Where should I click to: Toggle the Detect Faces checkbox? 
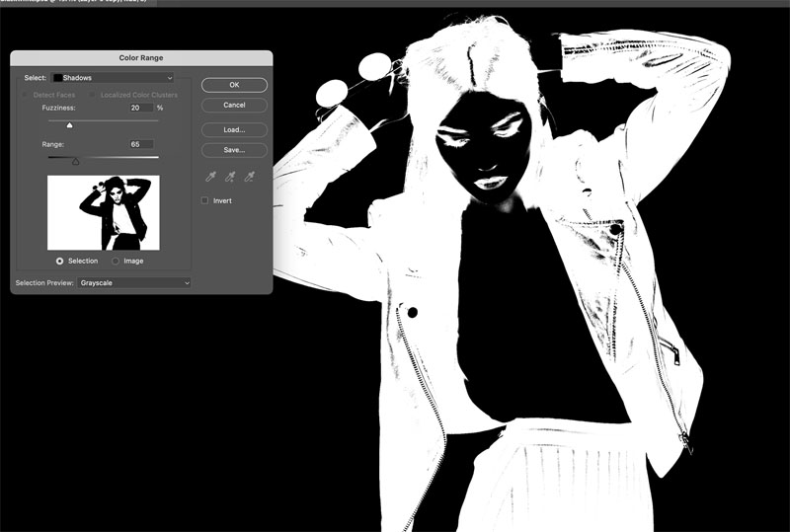[25, 95]
